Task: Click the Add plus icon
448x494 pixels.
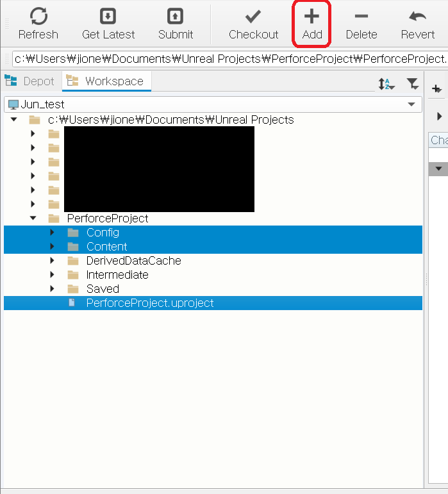Action: (x=311, y=17)
